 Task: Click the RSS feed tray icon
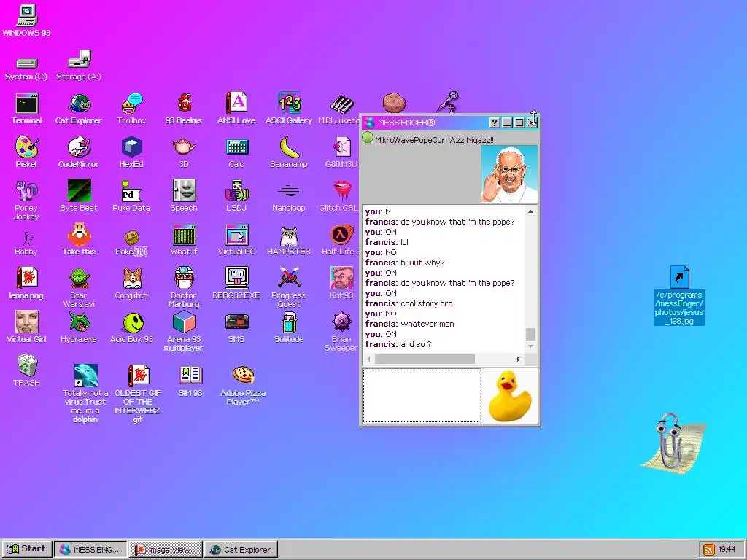(x=709, y=550)
